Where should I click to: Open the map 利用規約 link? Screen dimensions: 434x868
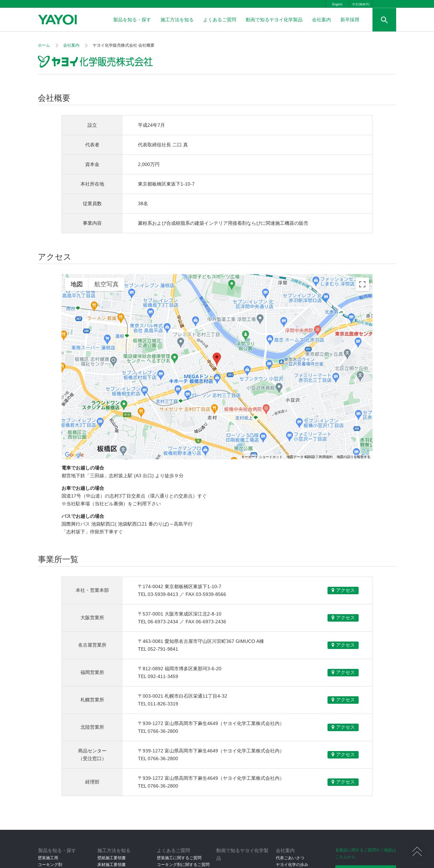tap(325, 457)
